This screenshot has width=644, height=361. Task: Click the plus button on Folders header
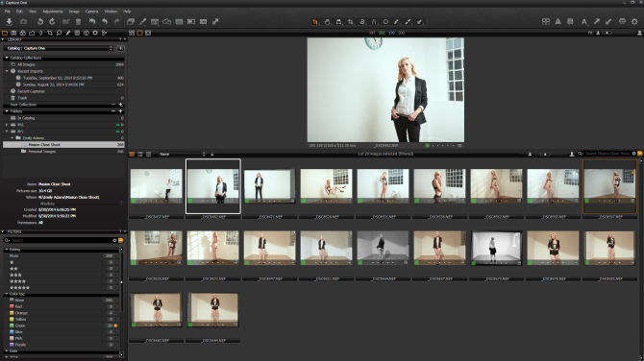(x=120, y=111)
